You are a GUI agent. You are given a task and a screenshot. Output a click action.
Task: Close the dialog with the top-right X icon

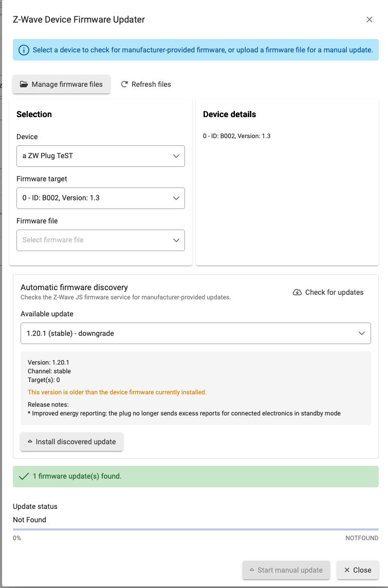point(369,20)
